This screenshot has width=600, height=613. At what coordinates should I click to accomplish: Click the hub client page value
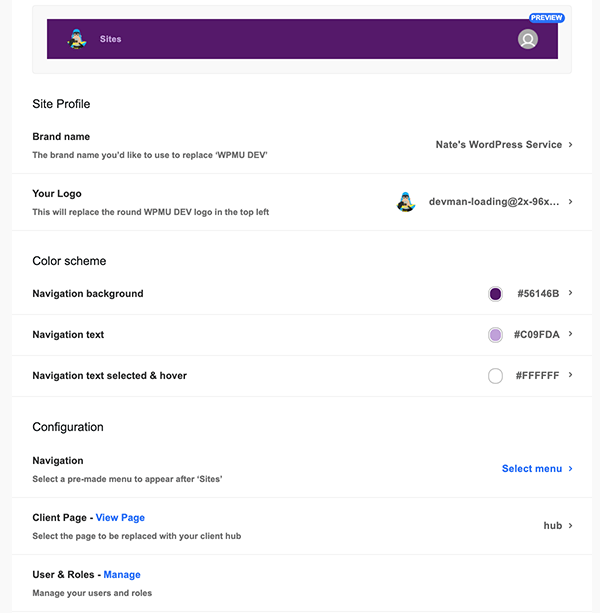tap(553, 526)
